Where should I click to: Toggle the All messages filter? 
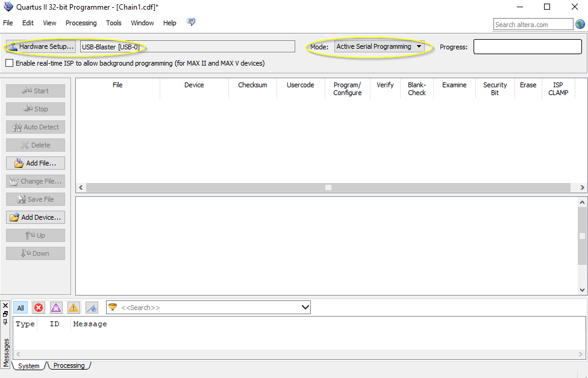click(x=20, y=308)
